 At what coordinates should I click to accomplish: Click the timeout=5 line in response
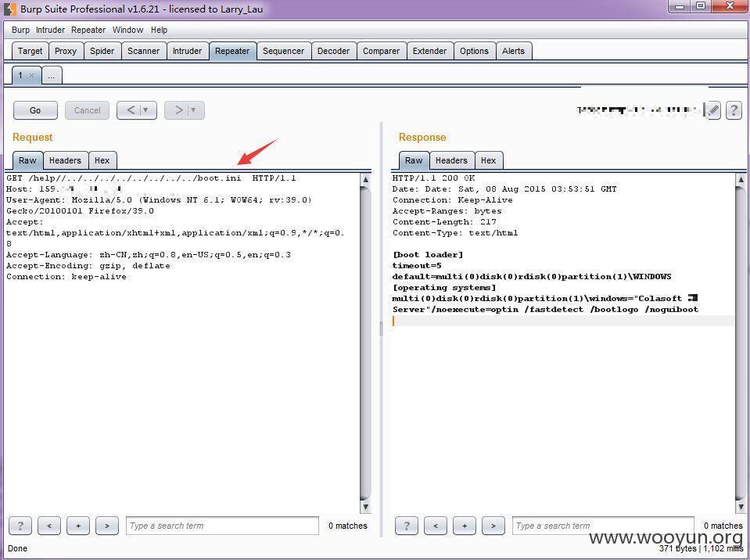point(417,265)
